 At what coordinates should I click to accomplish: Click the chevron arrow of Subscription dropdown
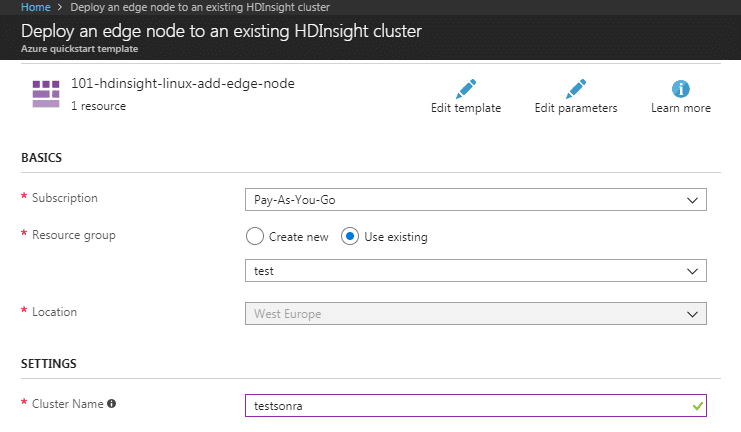tap(692, 200)
